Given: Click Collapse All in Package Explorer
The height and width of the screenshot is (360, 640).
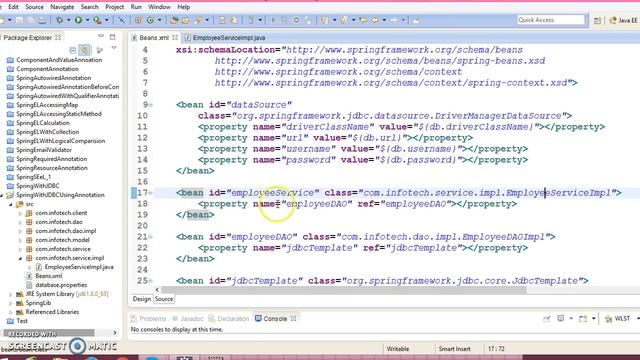Looking at the screenshot, I should (x=73, y=50).
